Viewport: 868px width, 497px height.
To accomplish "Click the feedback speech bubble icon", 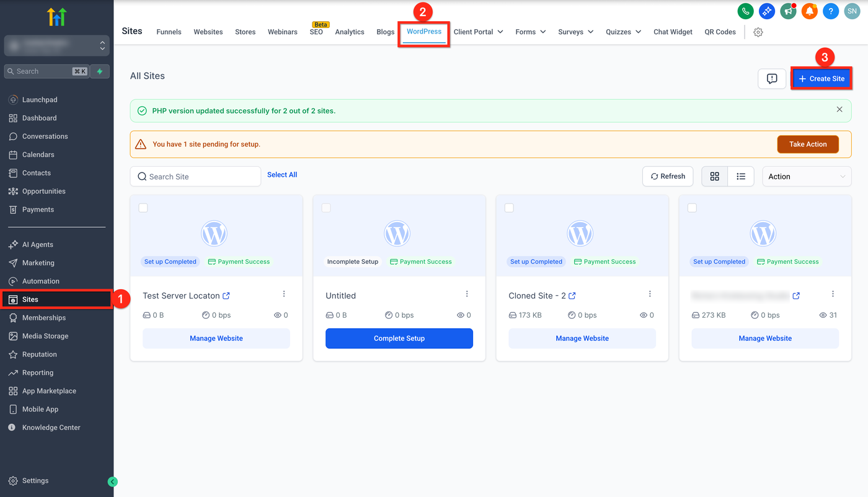I will [x=772, y=79].
